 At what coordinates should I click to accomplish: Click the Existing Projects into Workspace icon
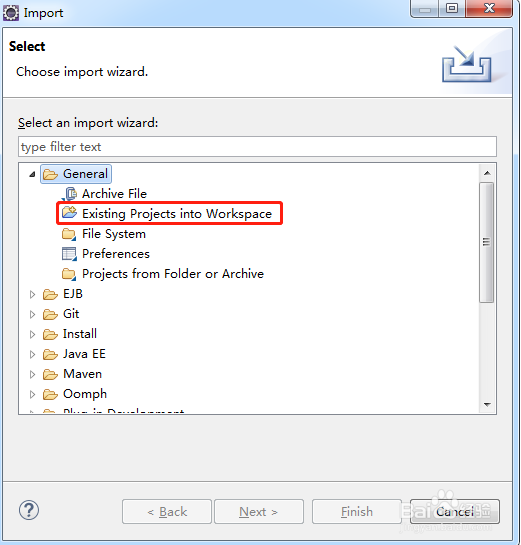[69, 213]
